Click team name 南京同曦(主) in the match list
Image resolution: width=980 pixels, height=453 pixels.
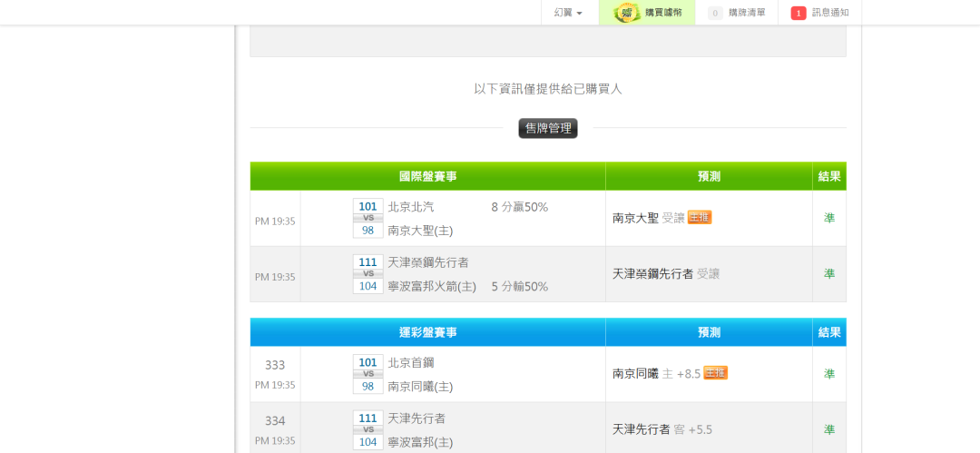point(420,387)
